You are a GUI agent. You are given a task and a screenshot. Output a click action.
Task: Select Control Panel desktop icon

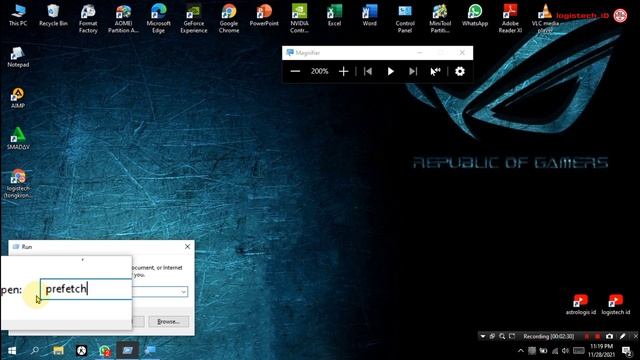(405, 18)
